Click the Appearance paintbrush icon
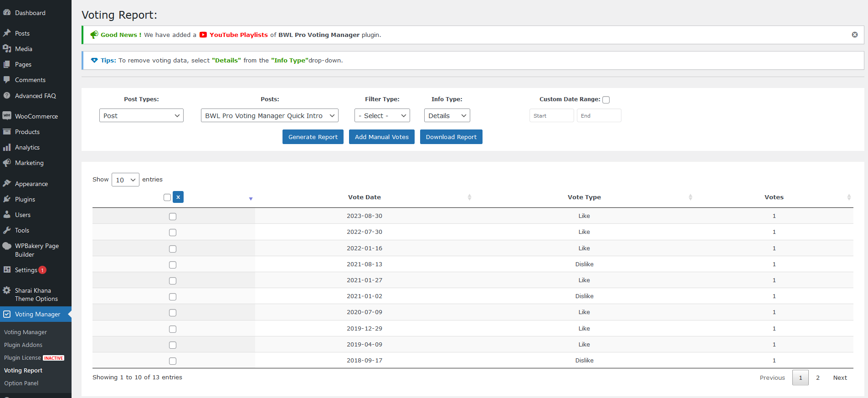 pos(7,183)
